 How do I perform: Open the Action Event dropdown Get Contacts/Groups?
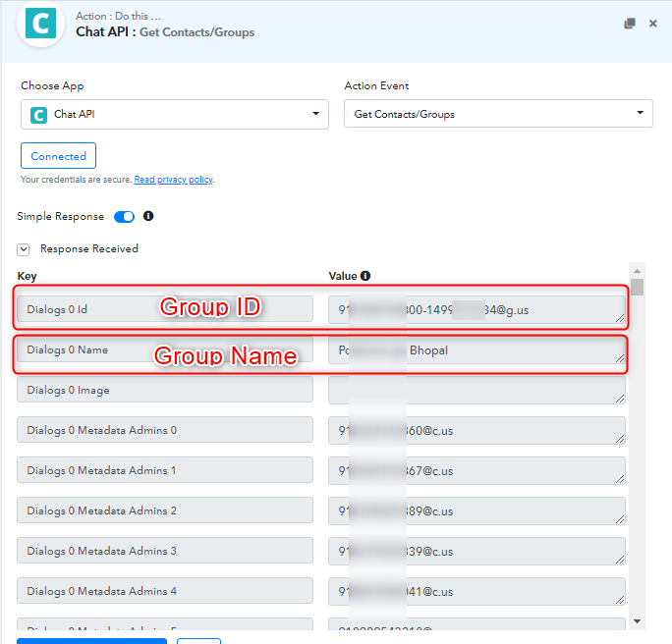(498, 114)
